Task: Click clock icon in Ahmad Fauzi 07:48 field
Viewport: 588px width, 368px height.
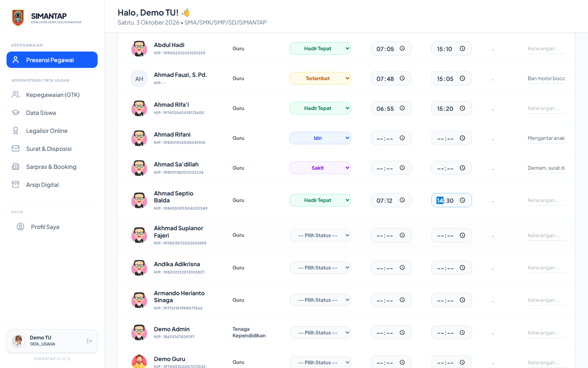Action: point(402,78)
